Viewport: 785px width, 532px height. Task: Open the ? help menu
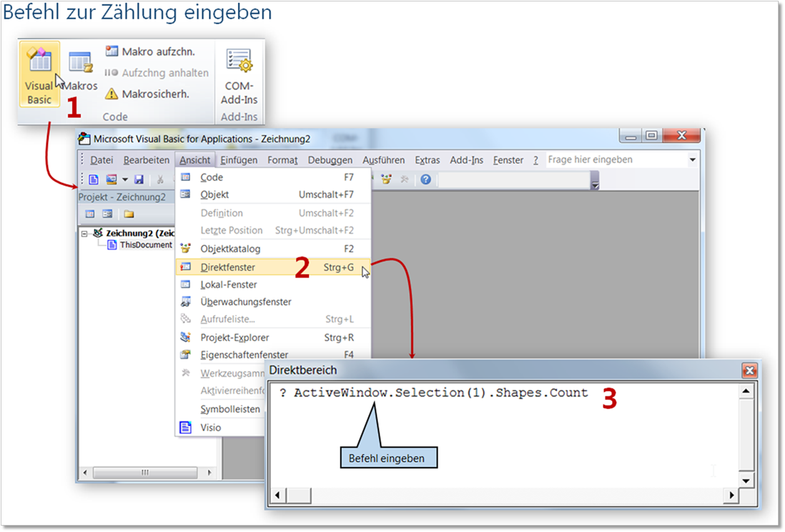click(x=535, y=159)
